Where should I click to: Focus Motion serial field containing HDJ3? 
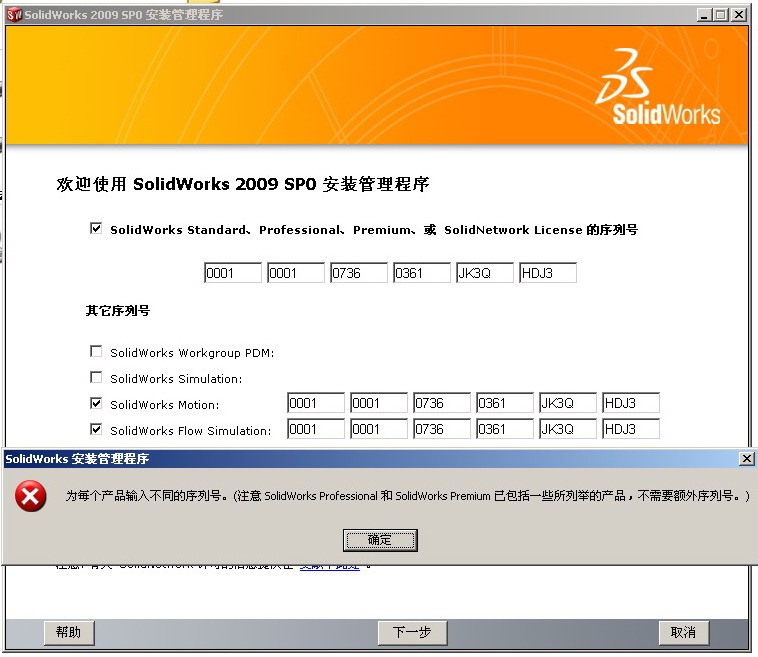(x=631, y=403)
